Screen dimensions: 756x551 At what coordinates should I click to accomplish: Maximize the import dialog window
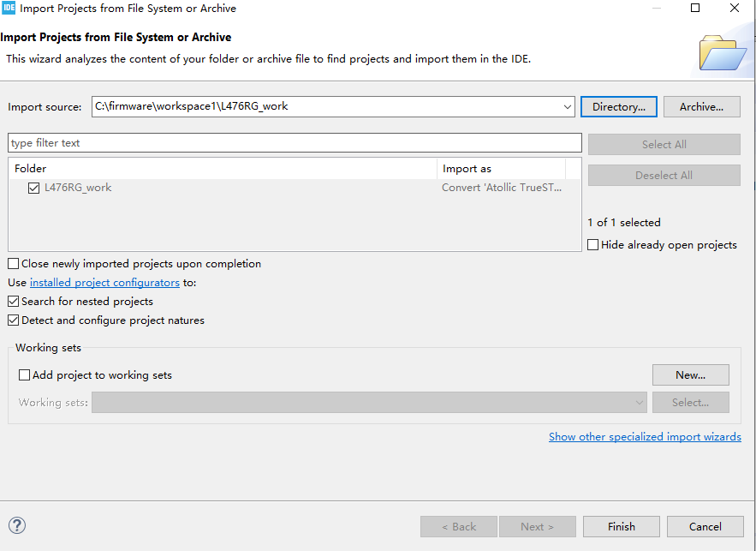(695, 9)
